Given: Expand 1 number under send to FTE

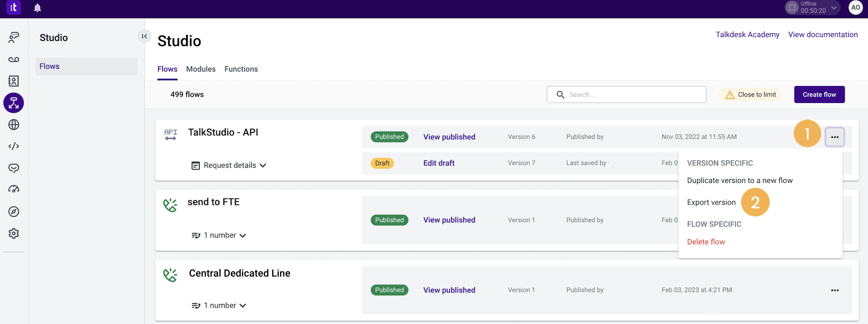Looking at the screenshot, I should [219, 235].
